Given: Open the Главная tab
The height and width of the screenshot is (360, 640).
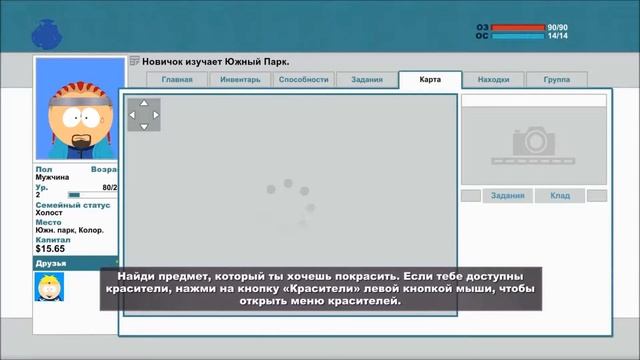Looking at the screenshot, I should 177,80.
